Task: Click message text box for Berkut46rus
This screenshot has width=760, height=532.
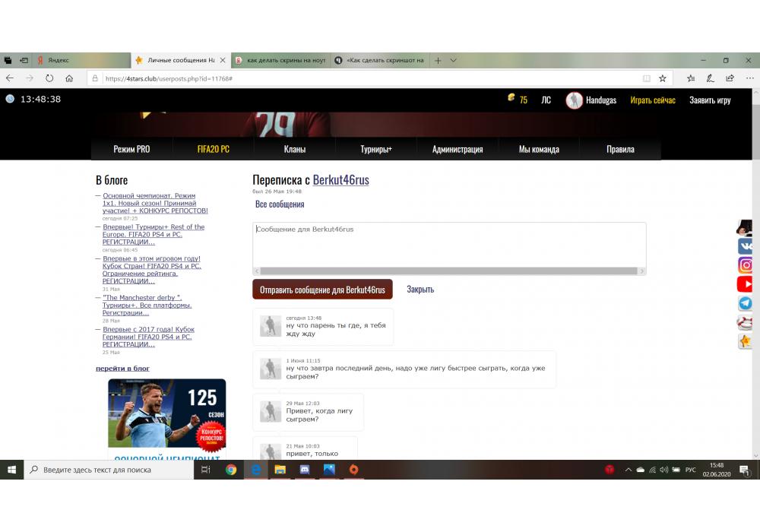Action: 449,245
